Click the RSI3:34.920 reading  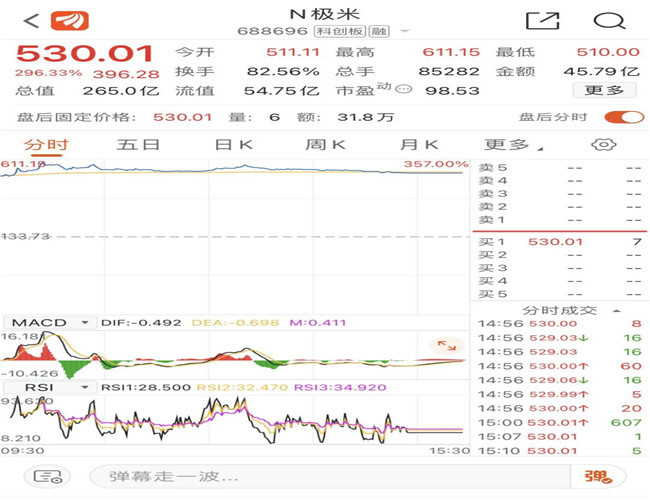click(340, 388)
